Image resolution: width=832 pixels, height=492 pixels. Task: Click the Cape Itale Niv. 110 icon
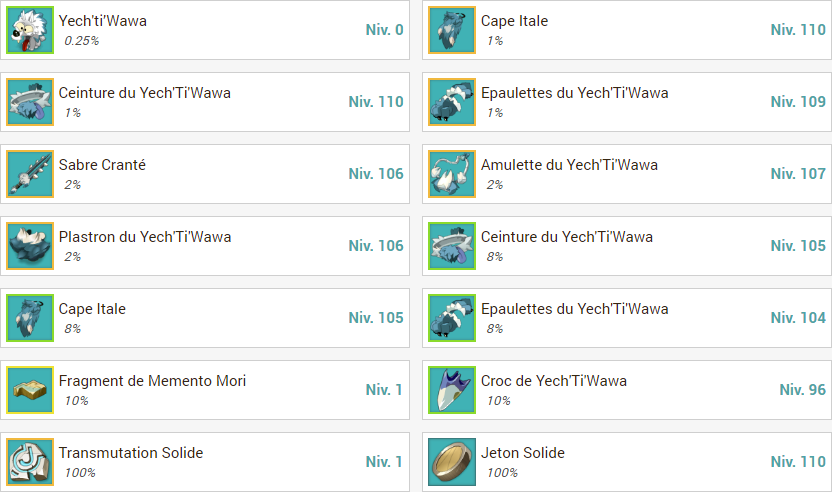click(452, 30)
